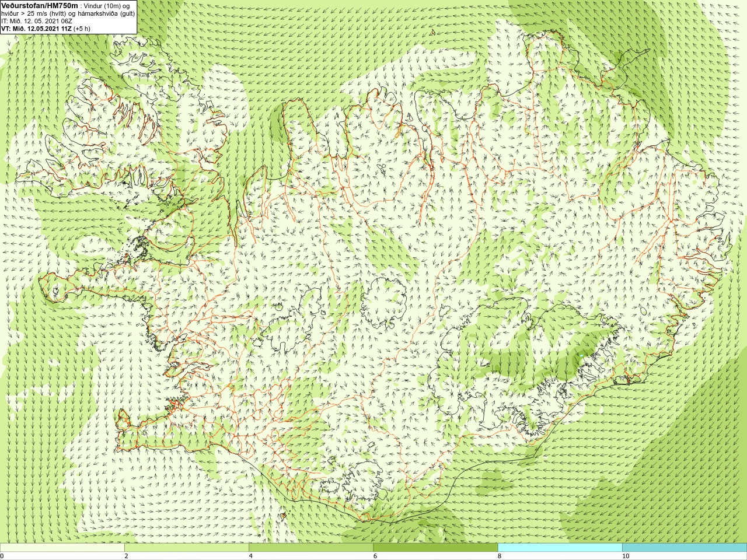This screenshot has width=747, height=560.
Task: Click the legend label "8"
Action: pyautogui.click(x=499, y=556)
